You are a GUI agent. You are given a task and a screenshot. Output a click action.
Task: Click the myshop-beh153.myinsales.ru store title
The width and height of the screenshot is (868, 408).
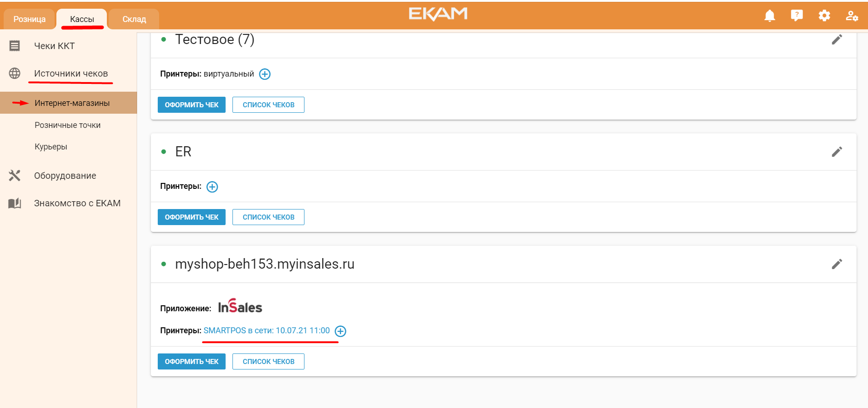coord(265,264)
